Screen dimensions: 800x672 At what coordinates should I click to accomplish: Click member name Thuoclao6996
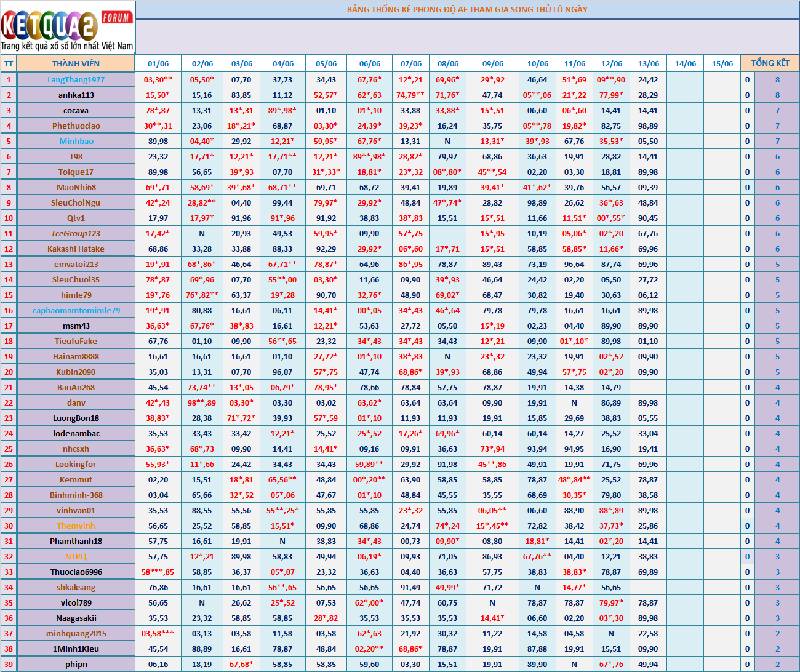coord(76,572)
